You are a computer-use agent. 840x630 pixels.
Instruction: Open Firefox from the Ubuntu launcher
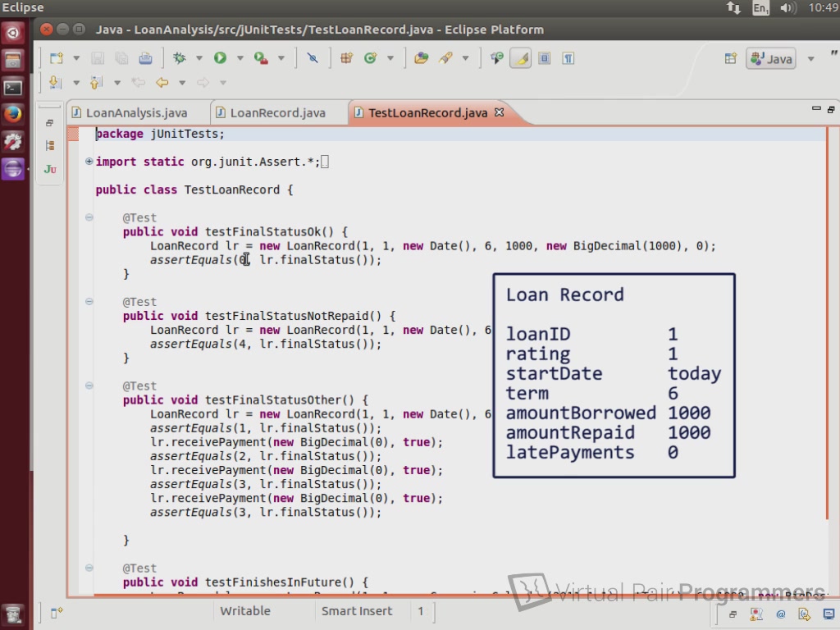pos(13,114)
